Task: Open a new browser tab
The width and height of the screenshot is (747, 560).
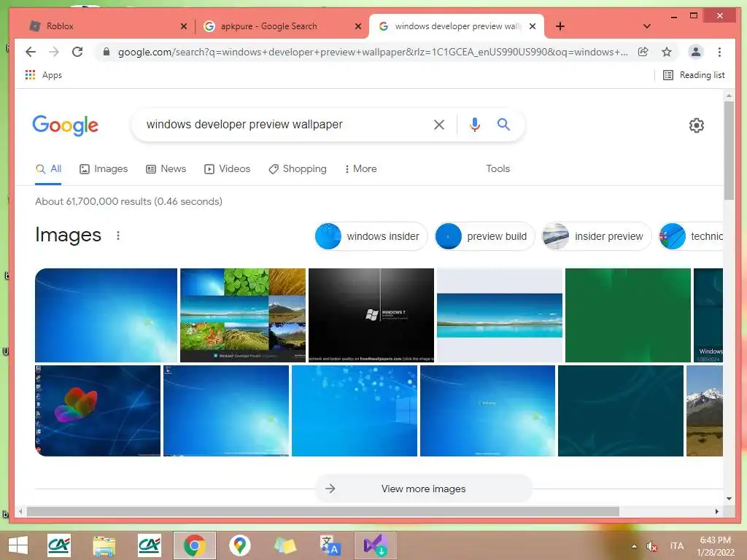Action: coord(560,26)
